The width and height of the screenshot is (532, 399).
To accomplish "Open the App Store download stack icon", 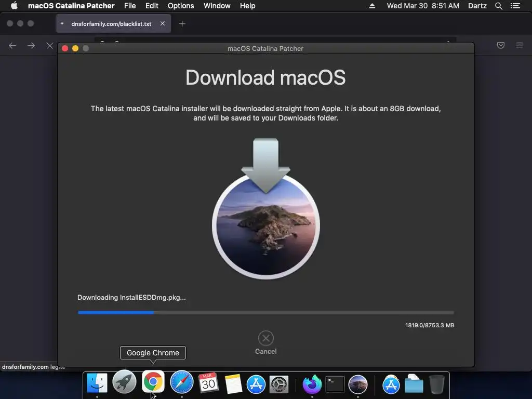I will [x=391, y=384].
